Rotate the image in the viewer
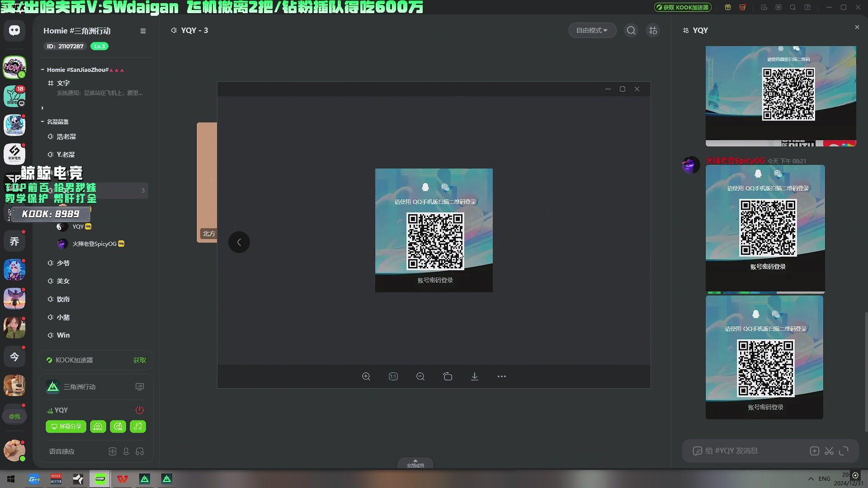The image size is (868, 488). click(448, 376)
